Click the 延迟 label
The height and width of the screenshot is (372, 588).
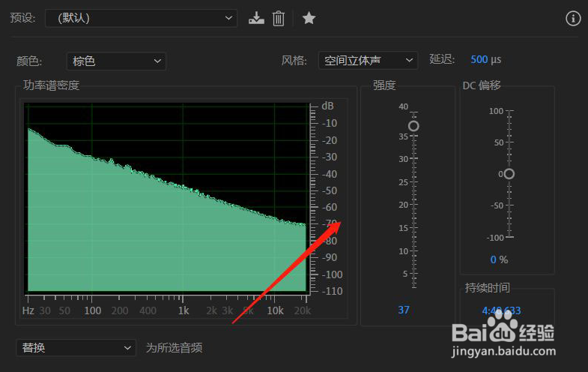tap(442, 59)
